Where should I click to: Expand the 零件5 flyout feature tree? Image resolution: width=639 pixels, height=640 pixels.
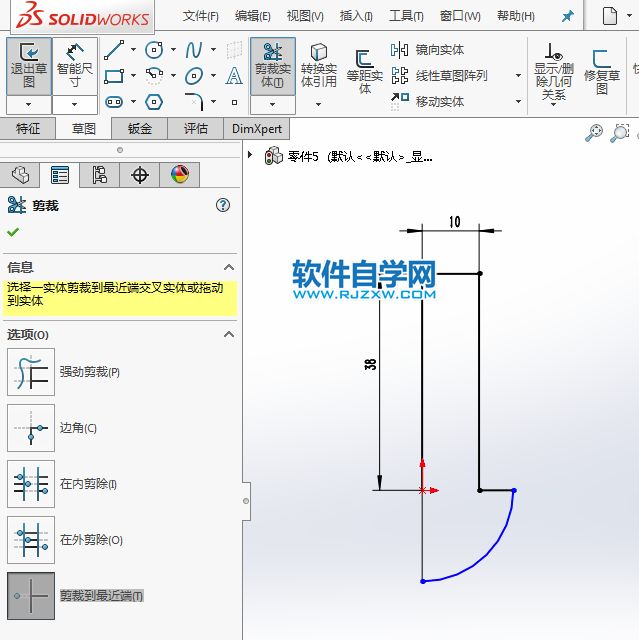point(250,155)
